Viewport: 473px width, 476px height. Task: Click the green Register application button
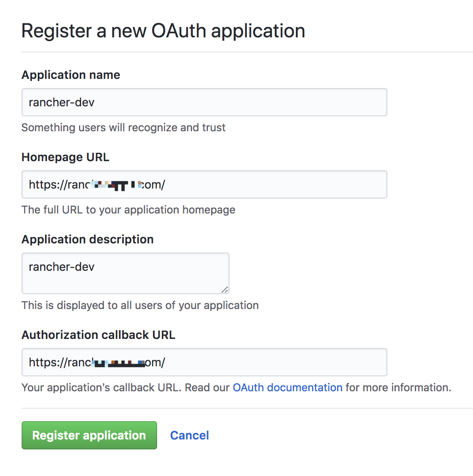click(x=89, y=435)
